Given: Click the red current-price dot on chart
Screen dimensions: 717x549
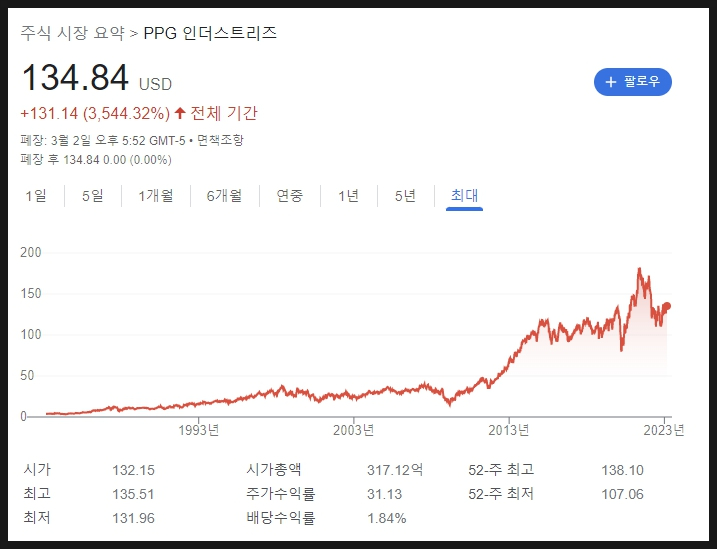Looking at the screenshot, I should click(667, 306).
